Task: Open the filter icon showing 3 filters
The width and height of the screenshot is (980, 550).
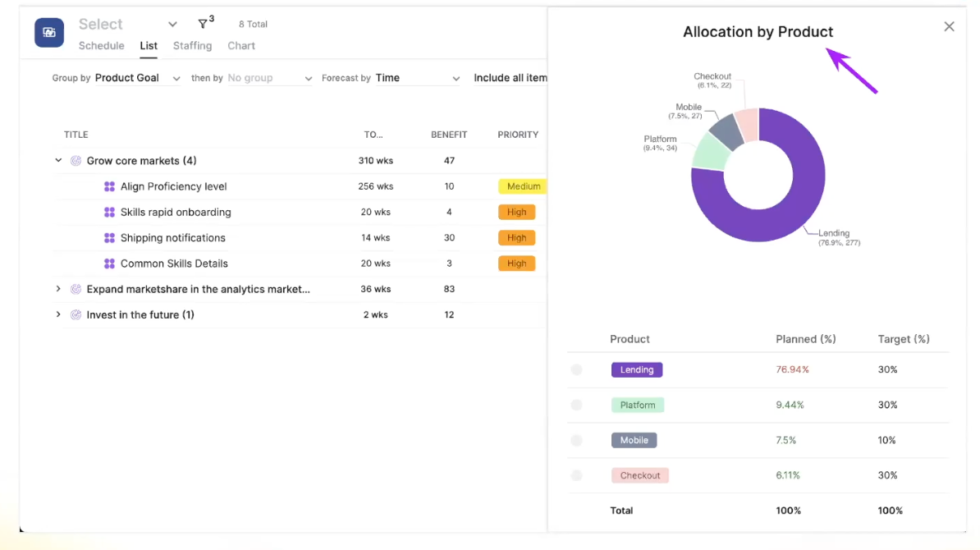Action: tap(206, 23)
